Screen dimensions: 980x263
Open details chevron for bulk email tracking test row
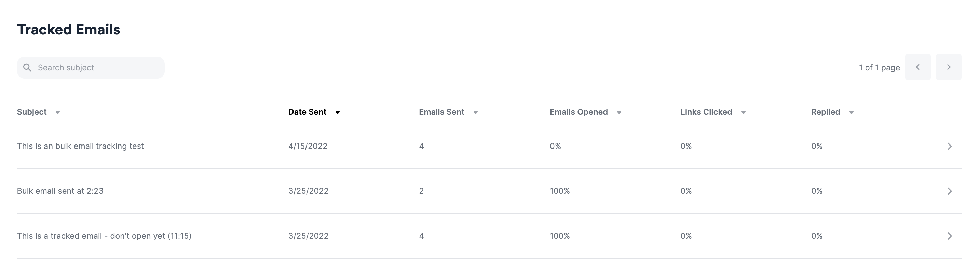[x=950, y=146]
